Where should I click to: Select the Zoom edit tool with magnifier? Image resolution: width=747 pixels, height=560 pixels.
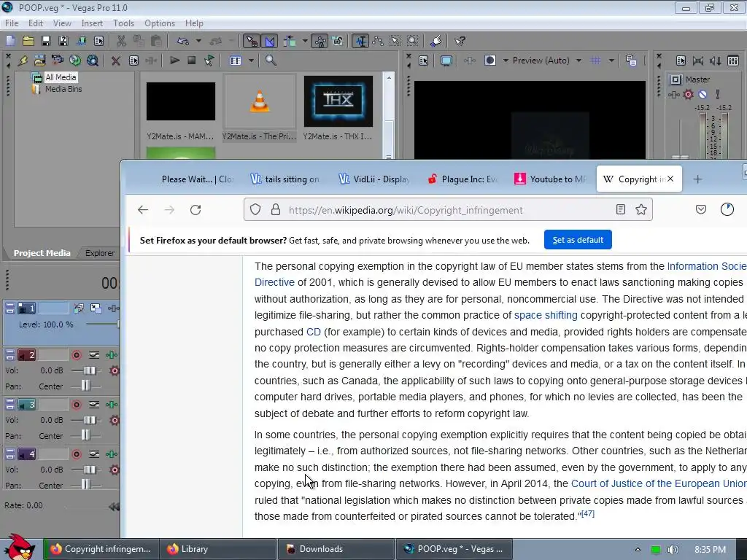(x=413, y=41)
